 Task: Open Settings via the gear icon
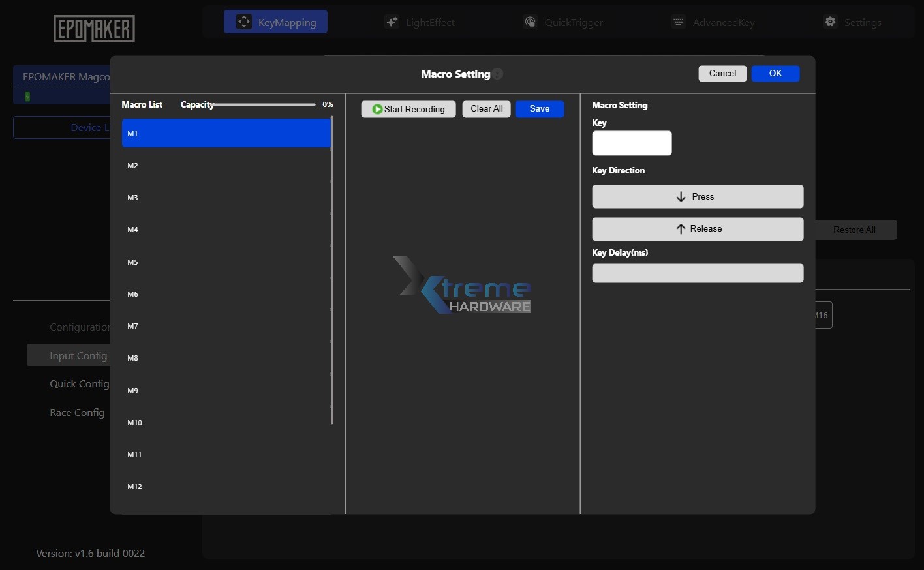pyautogui.click(x=830, y=21)
